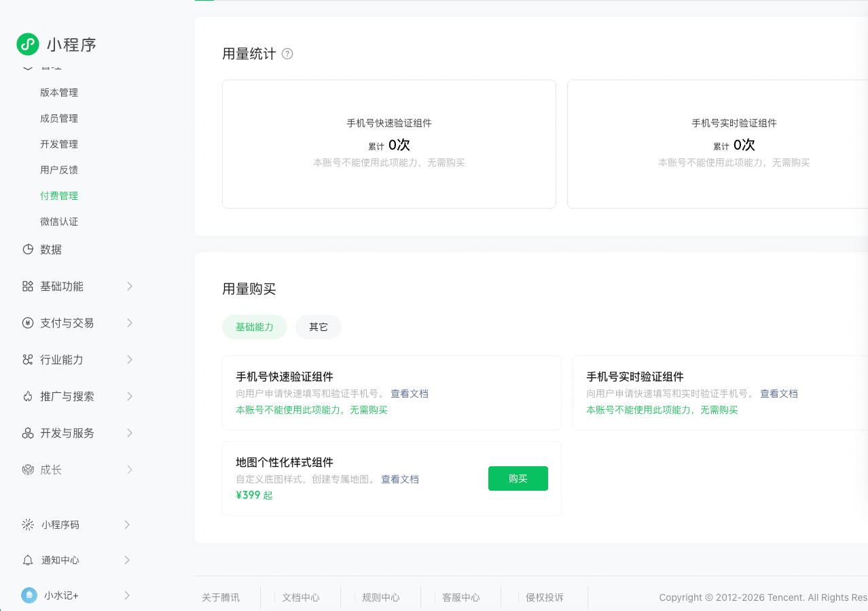The image size is (868, 611).
Task: Click the 基础功能 grid icon
Action: tap(28, 286)
